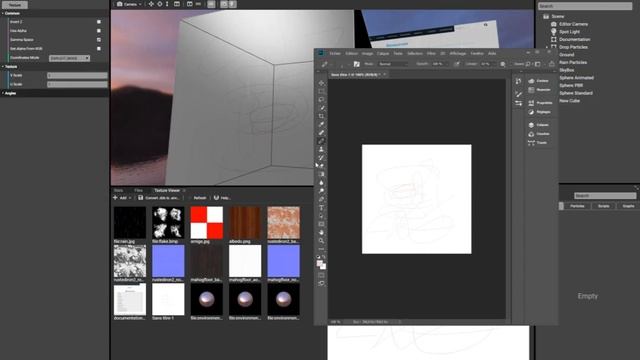Select Sphere PBR in scene graph
Image resolution: width=640 pixels, height=360 pixels.
pos(571,85)
